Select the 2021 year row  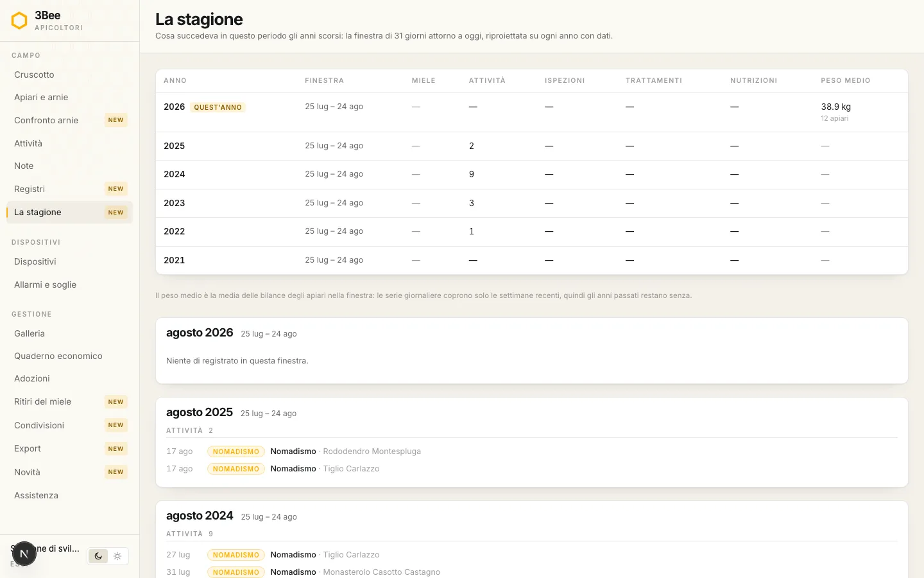[531, 260]
